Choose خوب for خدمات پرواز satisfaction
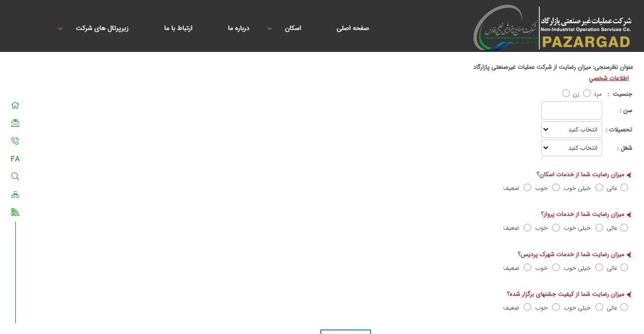Viewport: 644px width, 334px height. (x=556, y=228)
